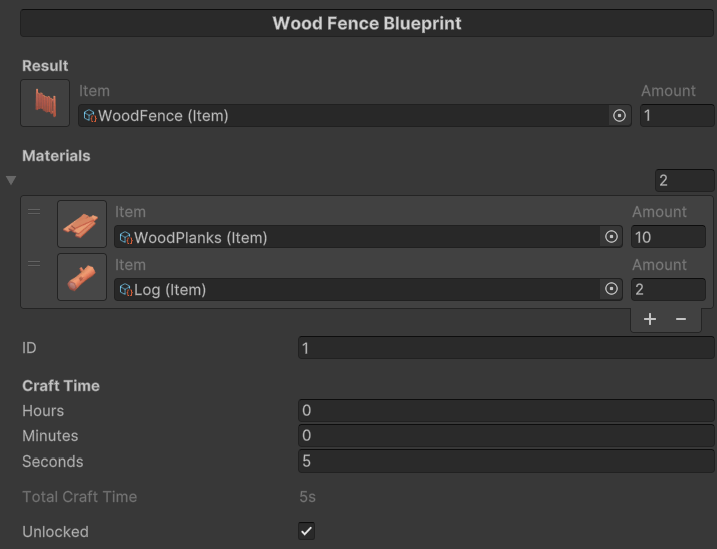Collapse the Materials list foldout arrow
Image resolution: width=717 pixels, height=549 pixels.
11,180
